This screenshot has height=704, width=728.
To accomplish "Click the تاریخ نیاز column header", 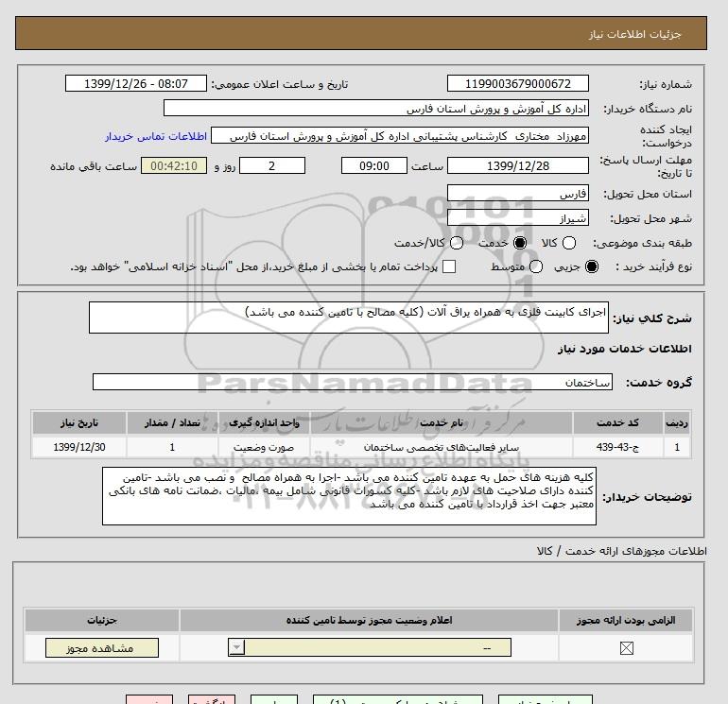I will tap(78, 422).
